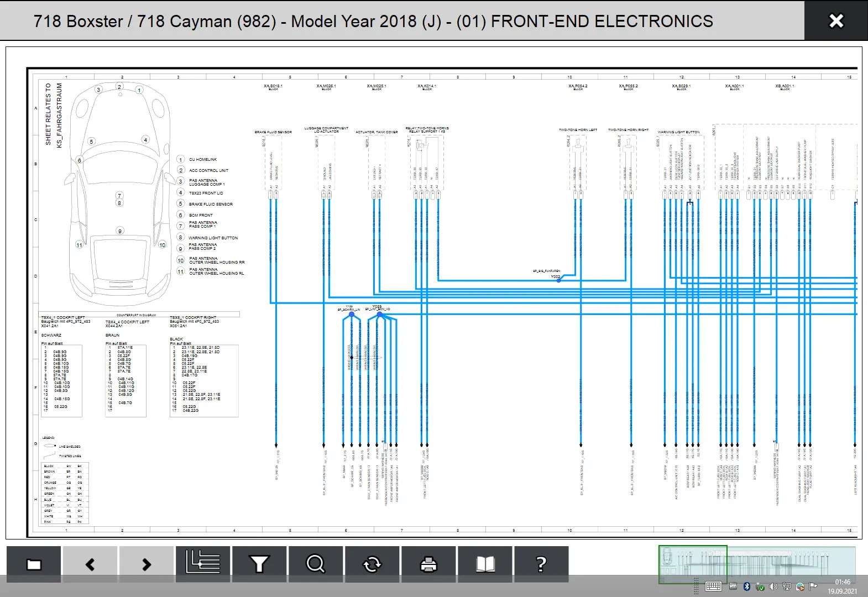The width and height of the screenshot is (868, 597).
Task: Refresh the wiring diagram view
Action: tap(372, 564)
